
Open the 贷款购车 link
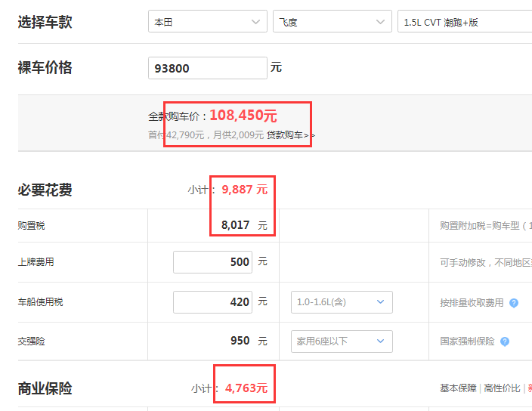pos(291,135)
